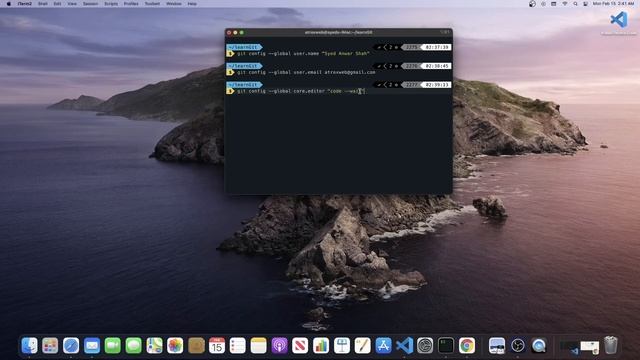Open FaceTime from the dock
Image resolution: width=640 pixels, height=360 pixels.
coord(113,346)
